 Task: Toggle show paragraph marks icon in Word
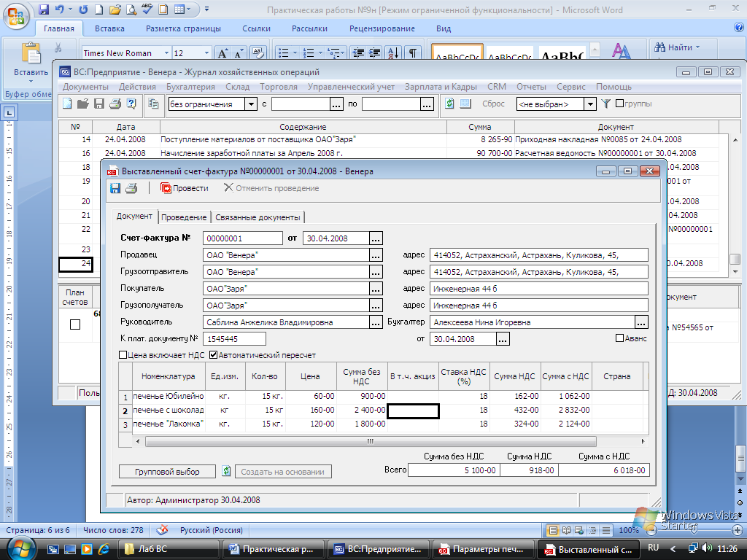pos(413,52)
